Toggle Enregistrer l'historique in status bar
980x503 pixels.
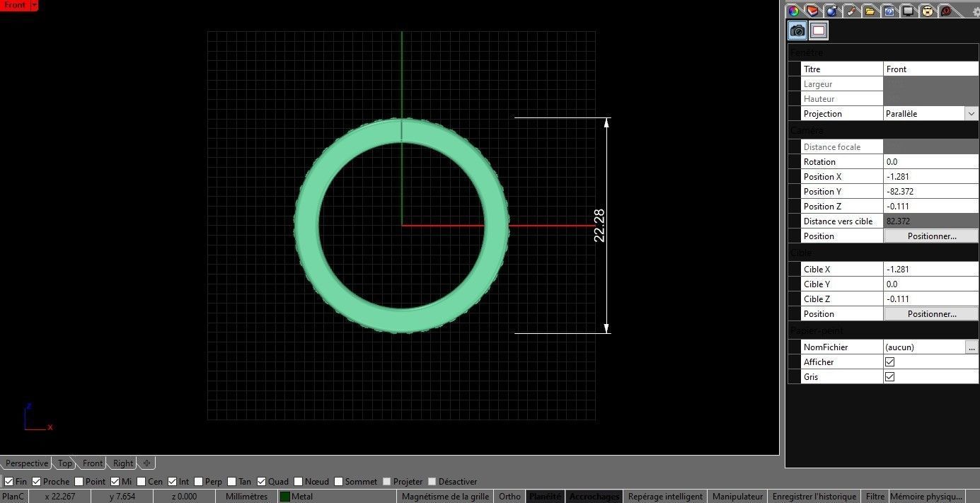click(814, 497)
